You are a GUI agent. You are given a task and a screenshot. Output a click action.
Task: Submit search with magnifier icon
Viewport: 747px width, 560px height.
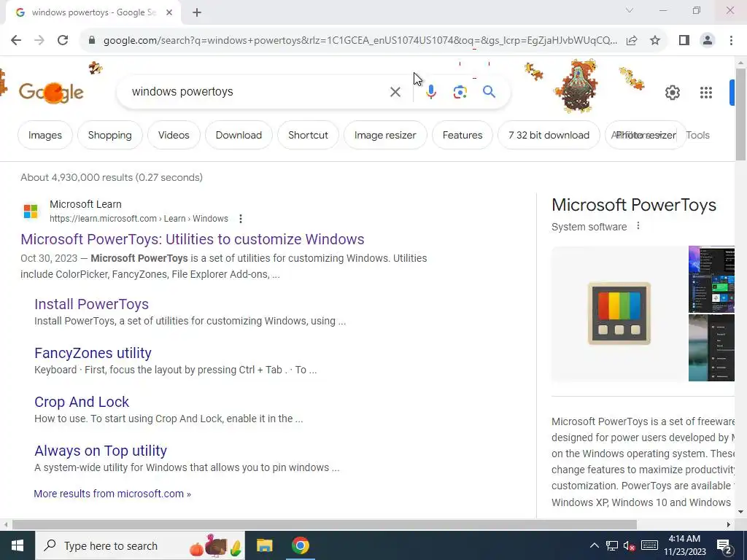click(489, 91)
